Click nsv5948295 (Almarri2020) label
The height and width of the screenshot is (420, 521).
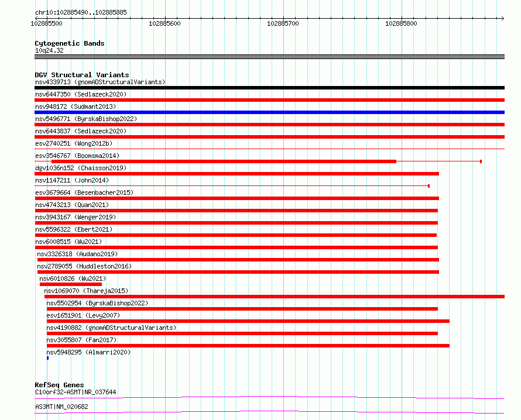[x=88, y=352]
